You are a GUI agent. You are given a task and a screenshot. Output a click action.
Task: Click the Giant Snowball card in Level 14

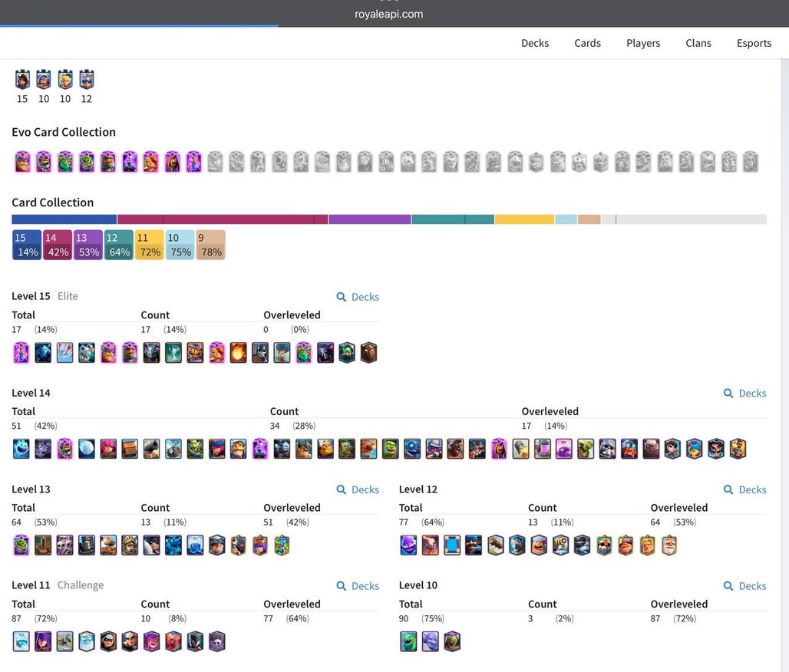[x=87, y=449]
